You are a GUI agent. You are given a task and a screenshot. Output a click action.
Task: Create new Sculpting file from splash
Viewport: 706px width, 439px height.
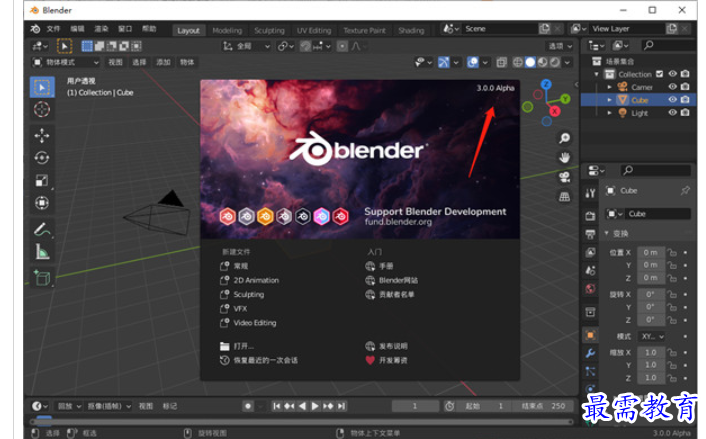[x=242, y=294]
